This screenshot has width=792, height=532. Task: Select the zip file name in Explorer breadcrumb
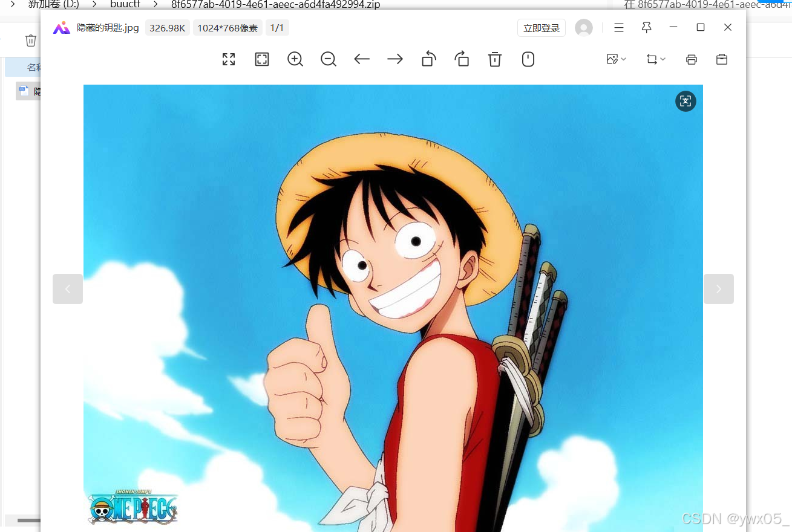click(275, 4)
